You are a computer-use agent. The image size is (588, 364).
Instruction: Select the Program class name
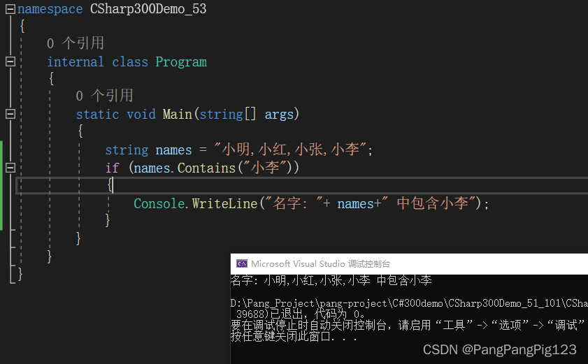tap(181, 62)
